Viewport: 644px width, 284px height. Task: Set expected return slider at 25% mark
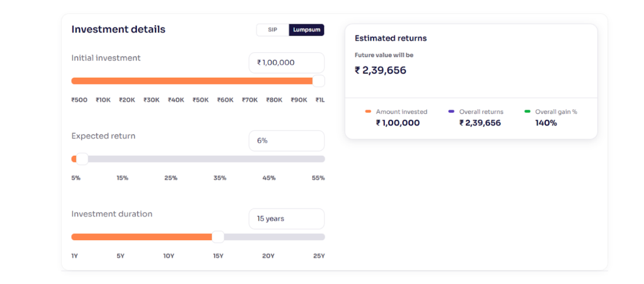pos(171,159)
